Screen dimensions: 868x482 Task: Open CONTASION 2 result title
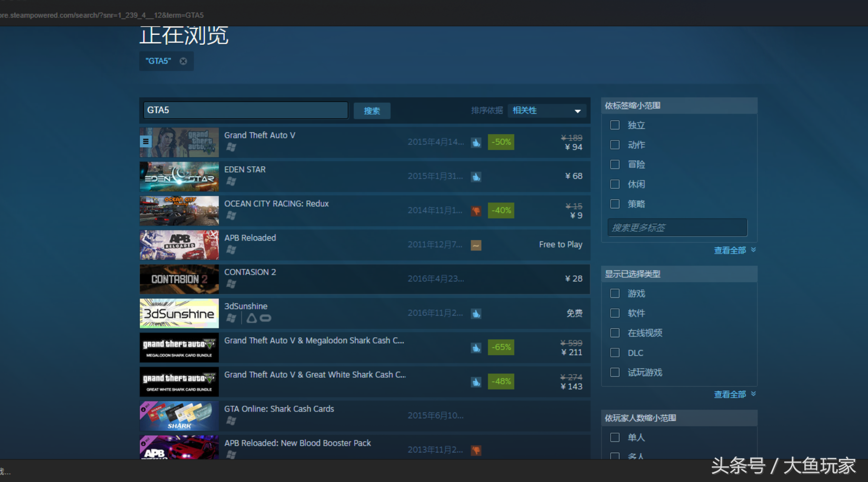[x=250, y=272]
